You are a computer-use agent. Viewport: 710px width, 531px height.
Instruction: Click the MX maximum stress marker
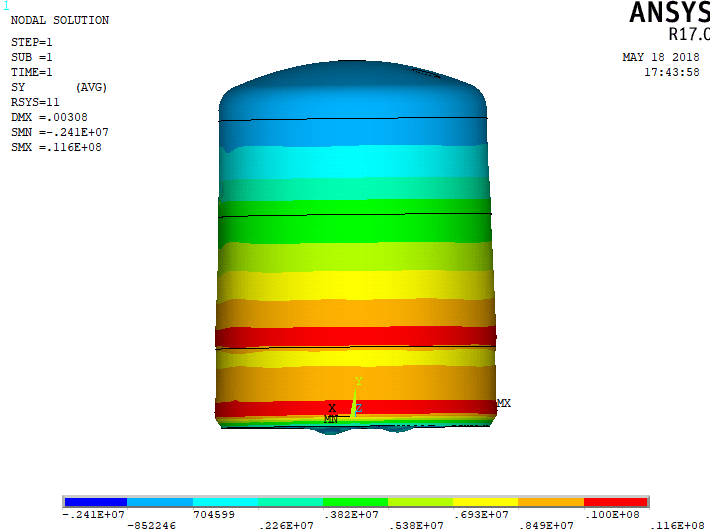[x=504, y=403]
